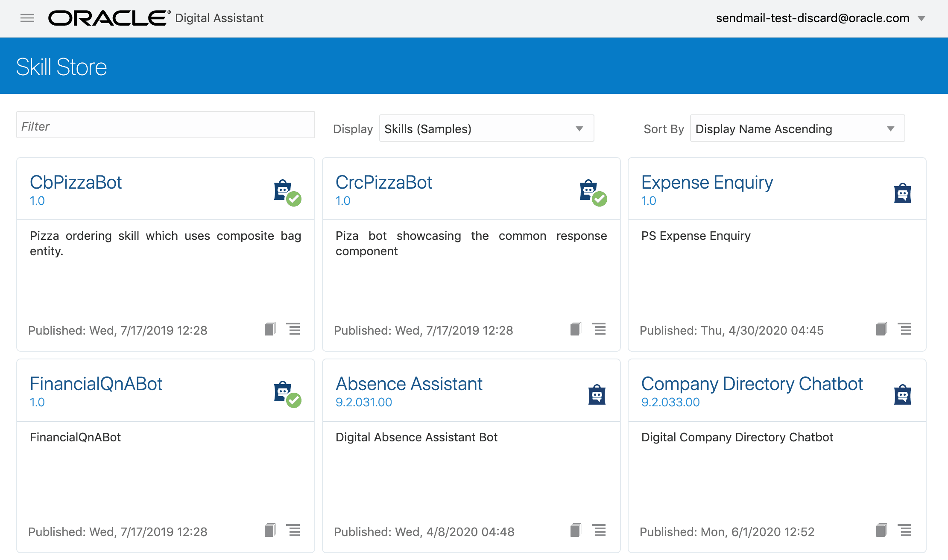Click the clone icon on Expense Enquiry card

(x=881, y=329)
